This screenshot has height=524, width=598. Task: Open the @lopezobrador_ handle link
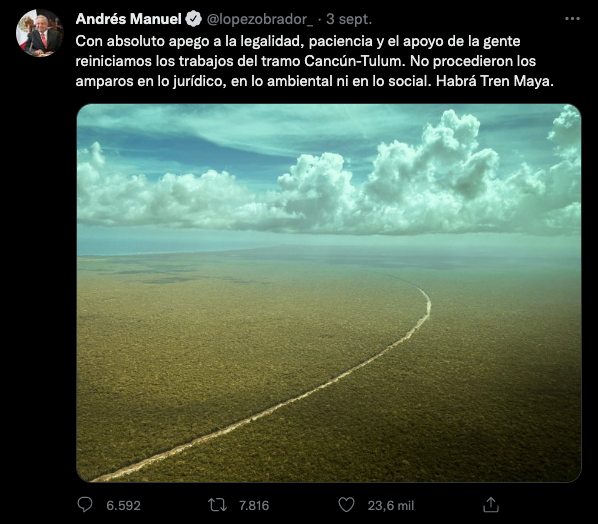pos(260,19)
